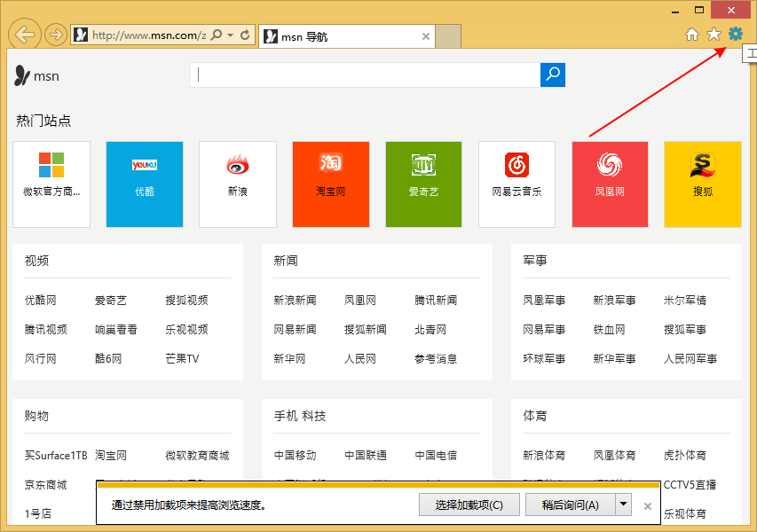Click the 参考消息 link

(x=436, y=359)
